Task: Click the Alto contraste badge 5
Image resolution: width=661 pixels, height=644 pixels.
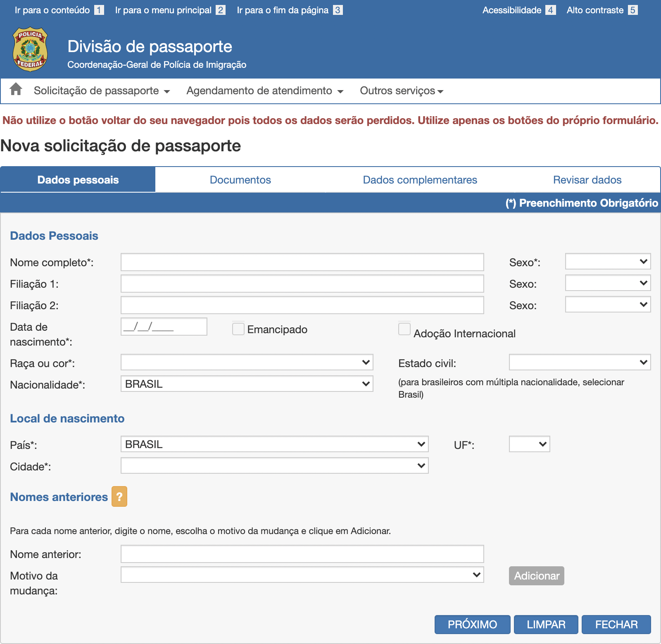Action: pos(632,10)
